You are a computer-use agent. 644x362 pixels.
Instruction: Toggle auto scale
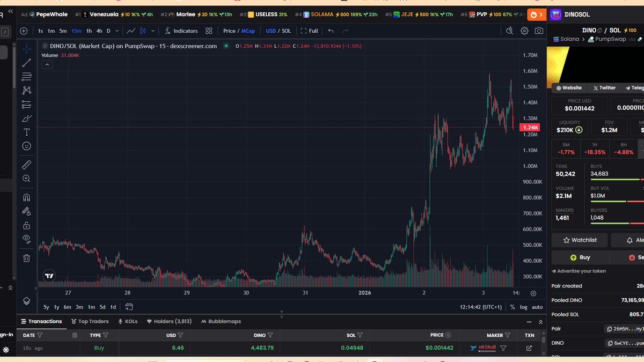pos(537,307)
